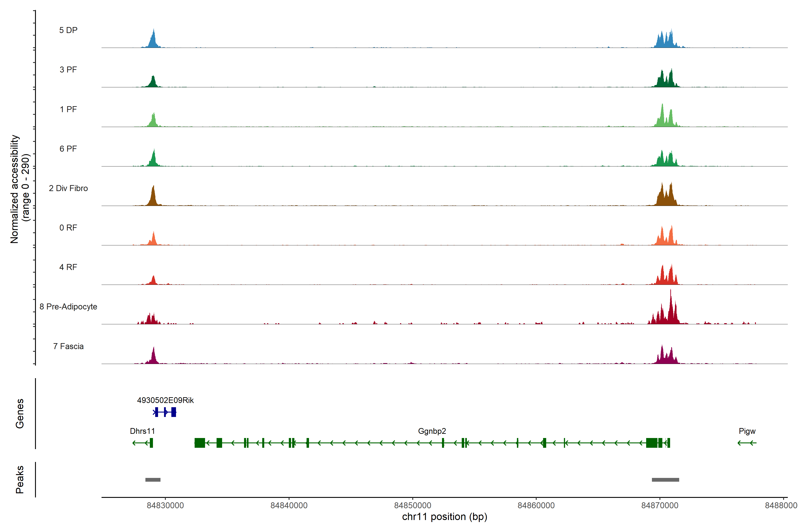Screen dimensions: 798x532
Task: Click the 84830000 axis tick label
Action: coord(165,506)
